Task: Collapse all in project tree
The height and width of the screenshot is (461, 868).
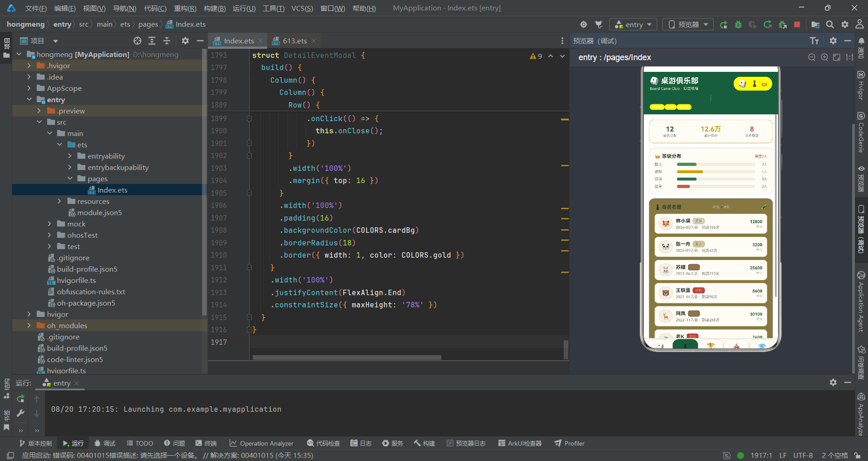Action: pyautogui.click(x=167, y=41)
